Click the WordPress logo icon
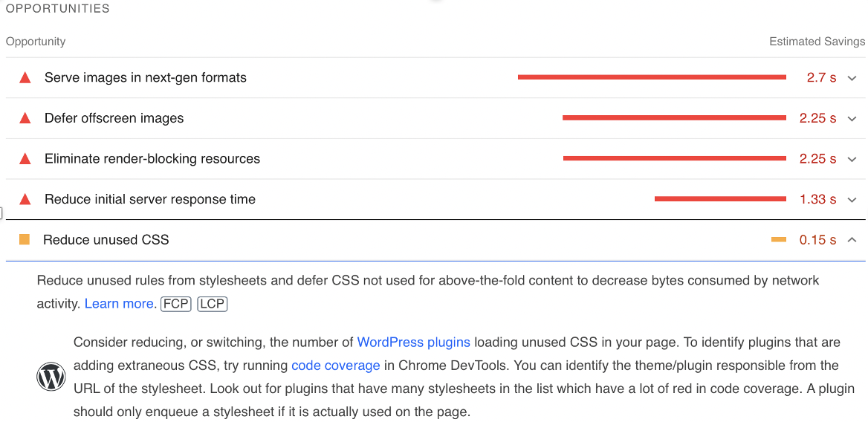Screen dimensions: 868x422 [51, 377]
